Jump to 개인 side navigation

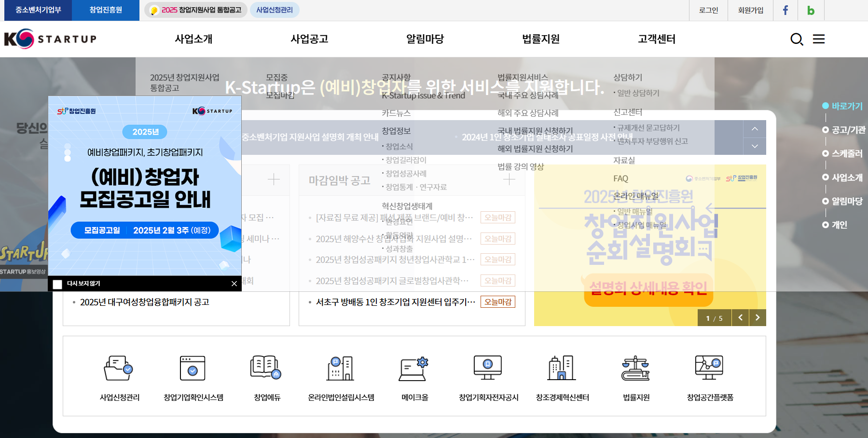[x=835, y=225]
